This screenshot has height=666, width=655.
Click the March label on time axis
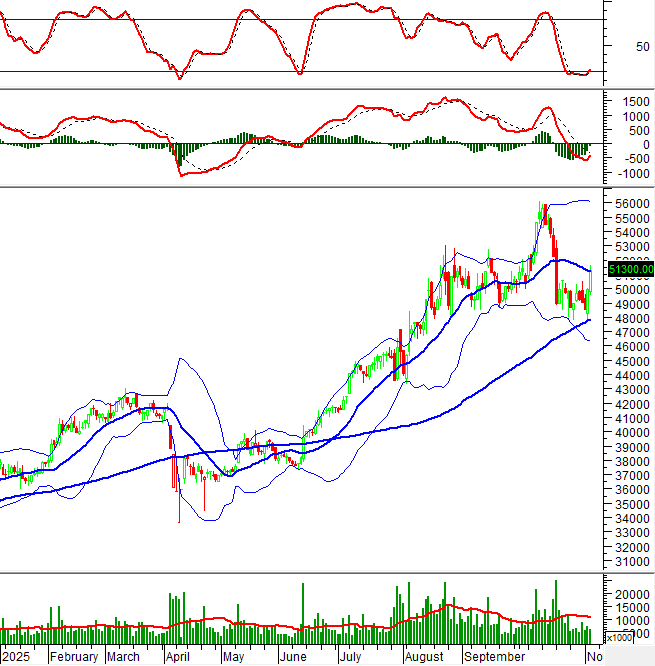tap(123, 657)
